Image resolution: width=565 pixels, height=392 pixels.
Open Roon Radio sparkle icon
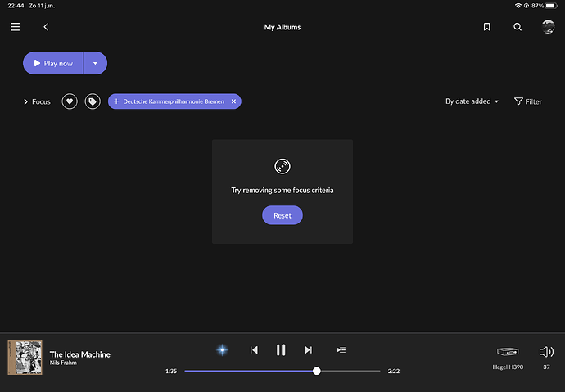(222, 349)
